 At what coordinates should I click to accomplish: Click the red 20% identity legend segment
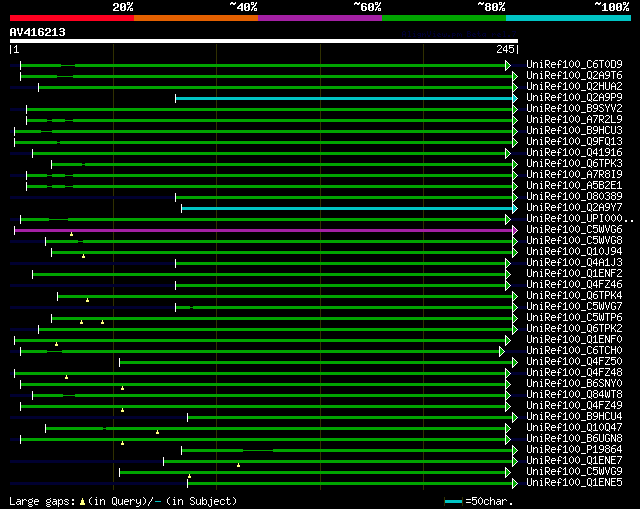72,18
